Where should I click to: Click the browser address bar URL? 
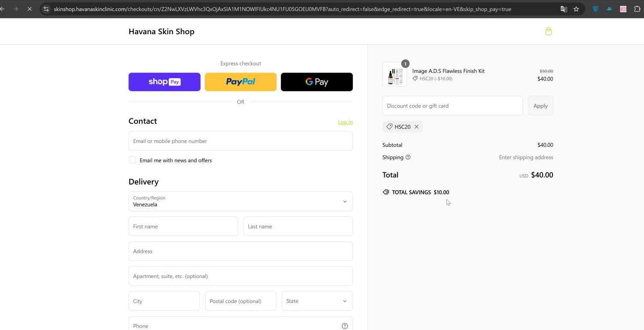pos(282,9)
